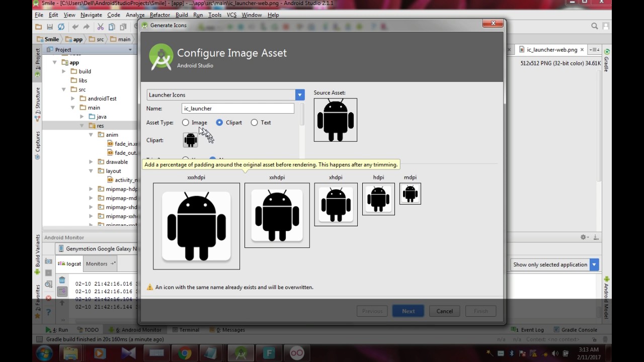Click the Save All icon
Image resolution: width=644 pixels, height=362 pixels.
[x=49, y=27]
